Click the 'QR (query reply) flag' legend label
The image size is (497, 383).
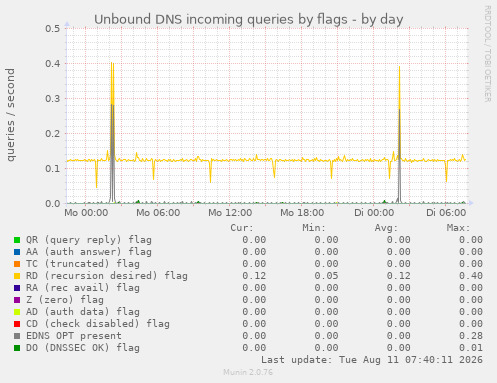point(89,240)
